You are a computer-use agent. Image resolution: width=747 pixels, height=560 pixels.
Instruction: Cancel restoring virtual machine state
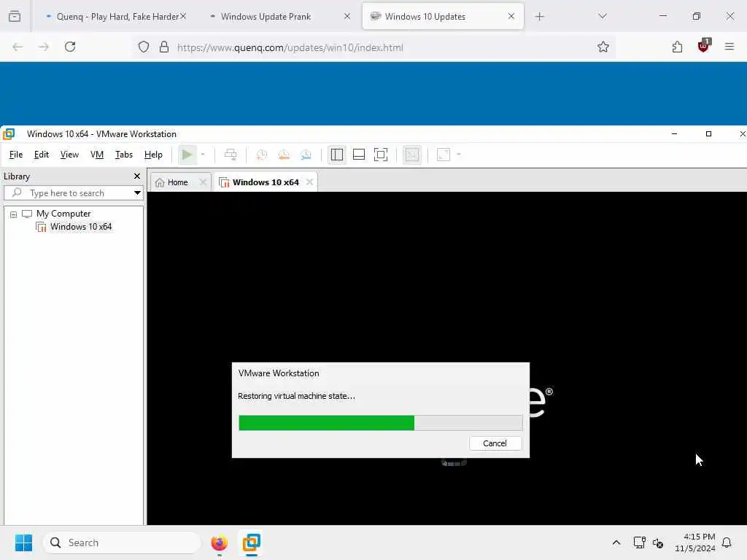point(495,443)
